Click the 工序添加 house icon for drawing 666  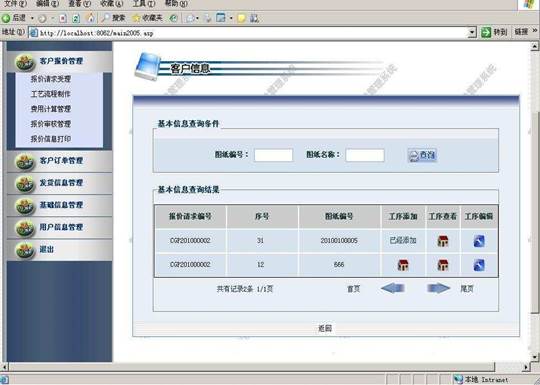pyautogui.click(x=403, y=265)
